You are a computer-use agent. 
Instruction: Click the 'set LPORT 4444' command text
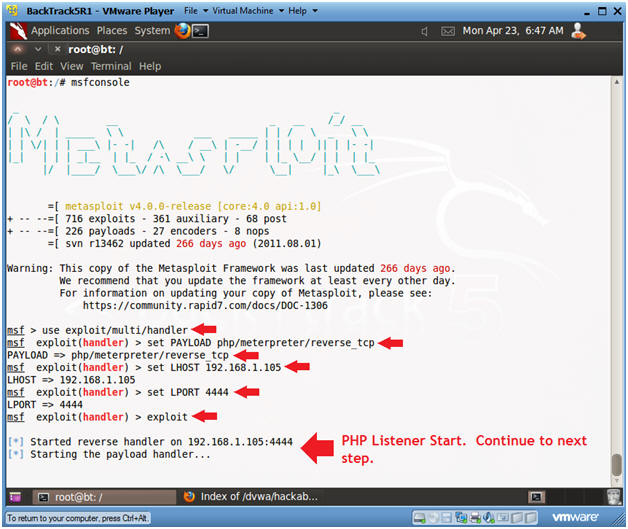tap(188, 392)
